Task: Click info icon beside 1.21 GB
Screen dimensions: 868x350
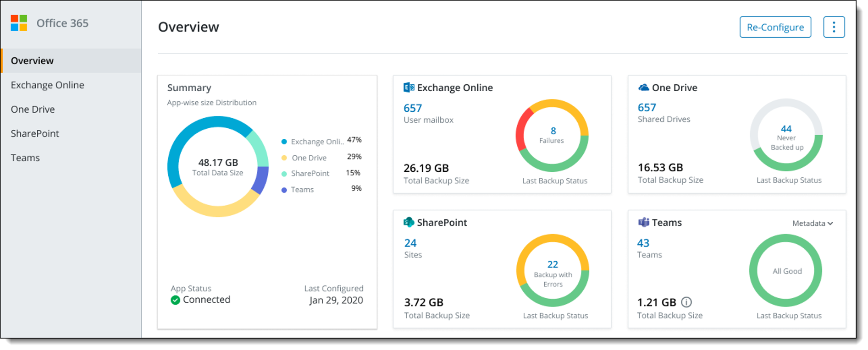Action: pyautogui.click(x=686, y=302)
